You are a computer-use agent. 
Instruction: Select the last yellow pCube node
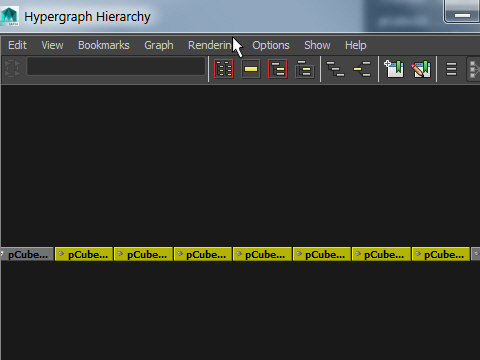441,254
